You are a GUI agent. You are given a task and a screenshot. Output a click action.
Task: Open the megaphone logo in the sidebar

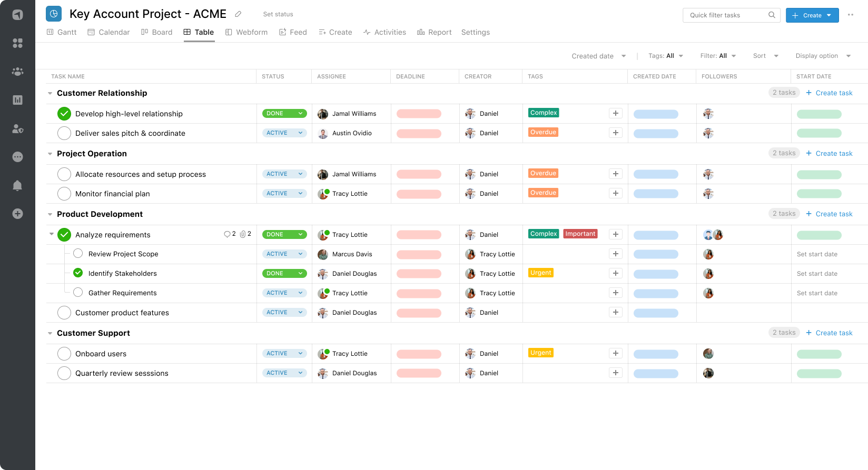click(x=17, y=15)
